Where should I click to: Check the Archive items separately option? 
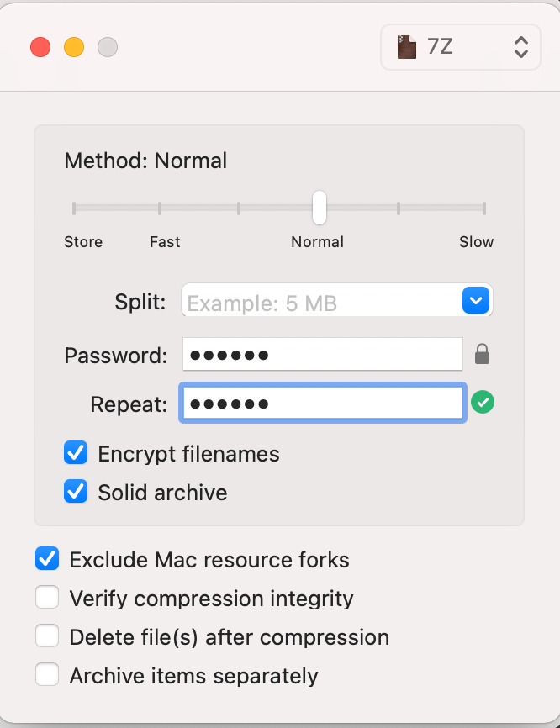[x=47, y=674]
